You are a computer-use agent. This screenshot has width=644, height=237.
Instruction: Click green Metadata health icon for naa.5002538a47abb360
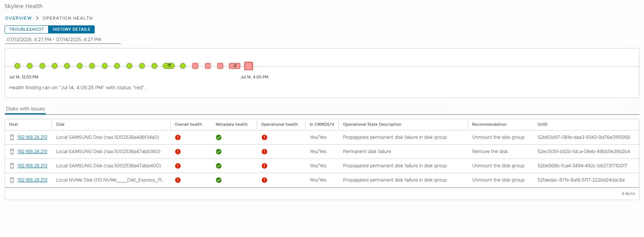point(219,152)
